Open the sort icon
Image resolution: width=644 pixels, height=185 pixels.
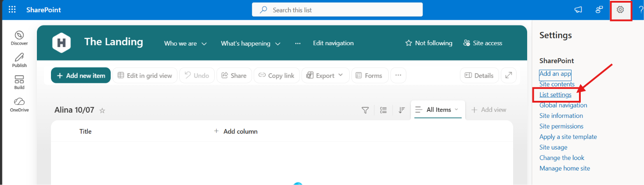402,110
